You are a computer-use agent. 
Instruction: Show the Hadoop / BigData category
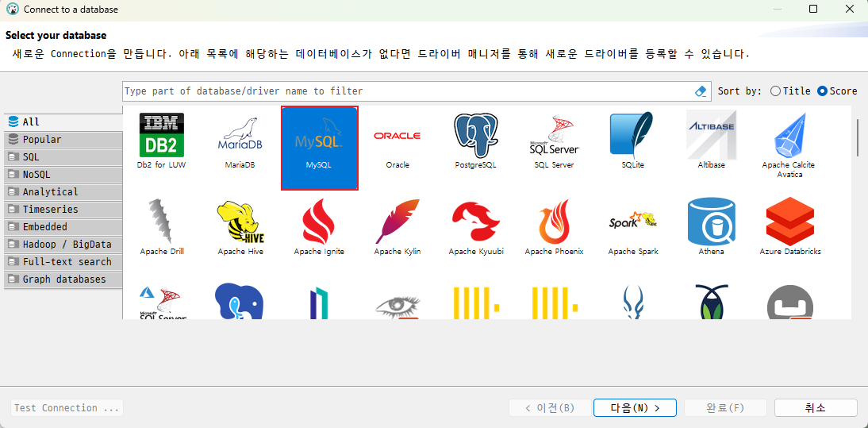click(x=63, y=245)
